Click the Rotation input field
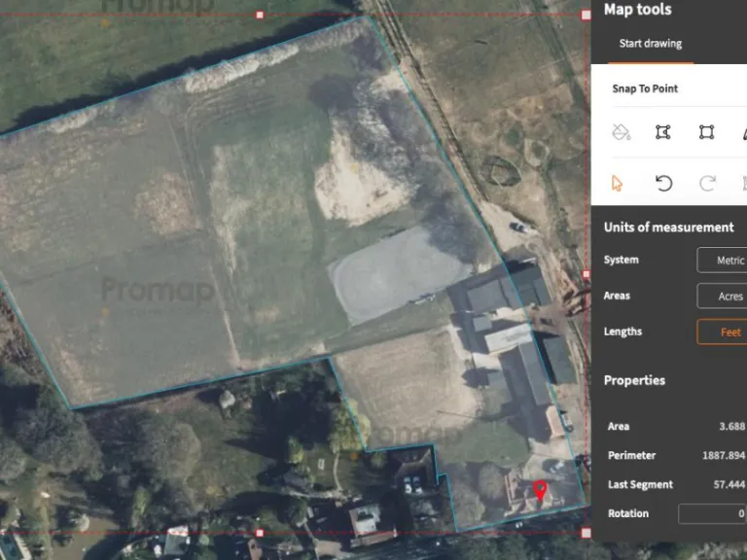Image resolution: width=747 pixels, height=560 pixels. 712,513
